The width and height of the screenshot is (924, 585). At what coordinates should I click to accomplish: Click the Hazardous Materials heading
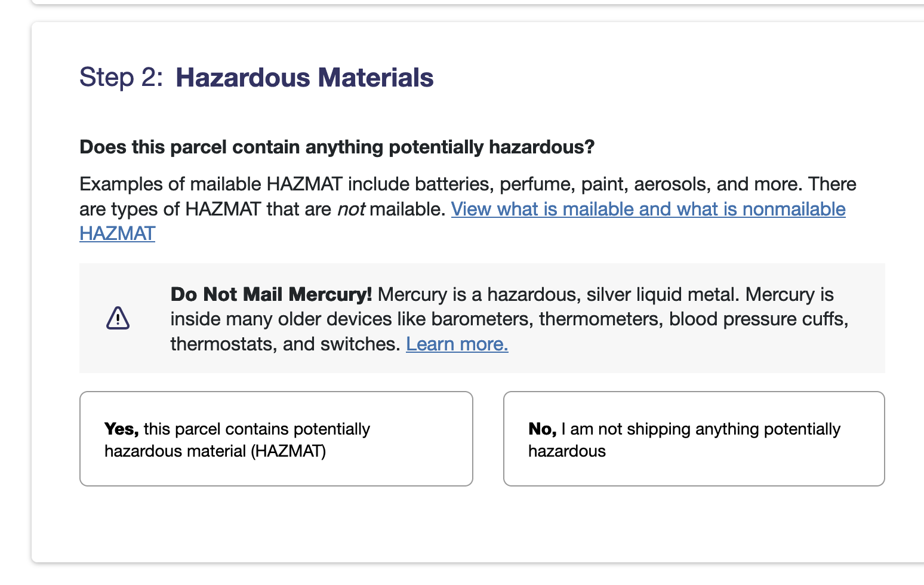pos(304,78)
